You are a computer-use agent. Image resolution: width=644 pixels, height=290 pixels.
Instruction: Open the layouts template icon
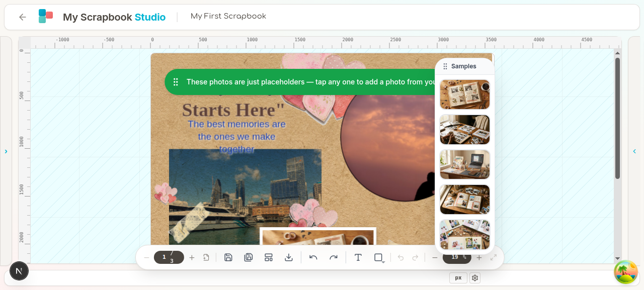(x=269, y=257)
